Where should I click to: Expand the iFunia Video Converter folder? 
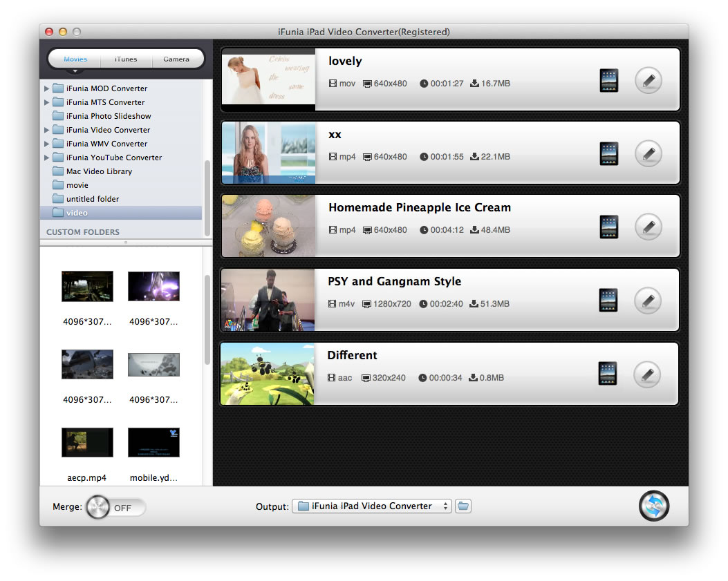coord(46,130)
